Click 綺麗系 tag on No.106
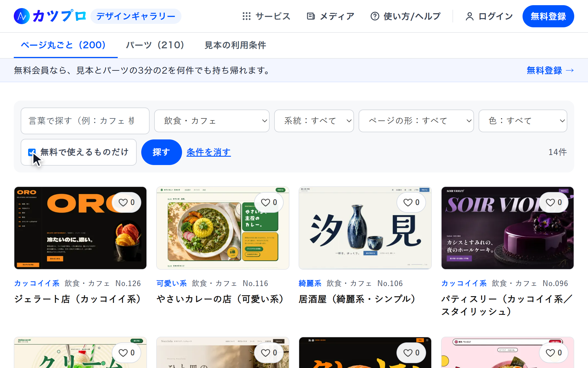 (x=310, y=283)
